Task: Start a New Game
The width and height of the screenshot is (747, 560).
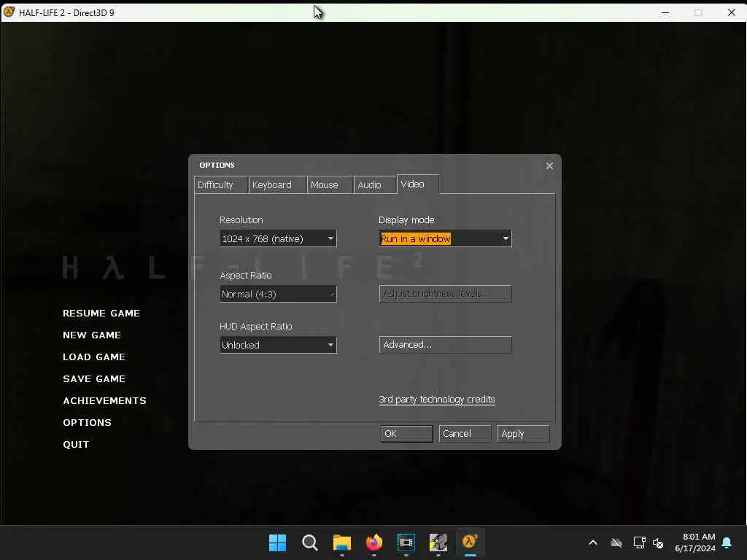Action: click(92, 335)
